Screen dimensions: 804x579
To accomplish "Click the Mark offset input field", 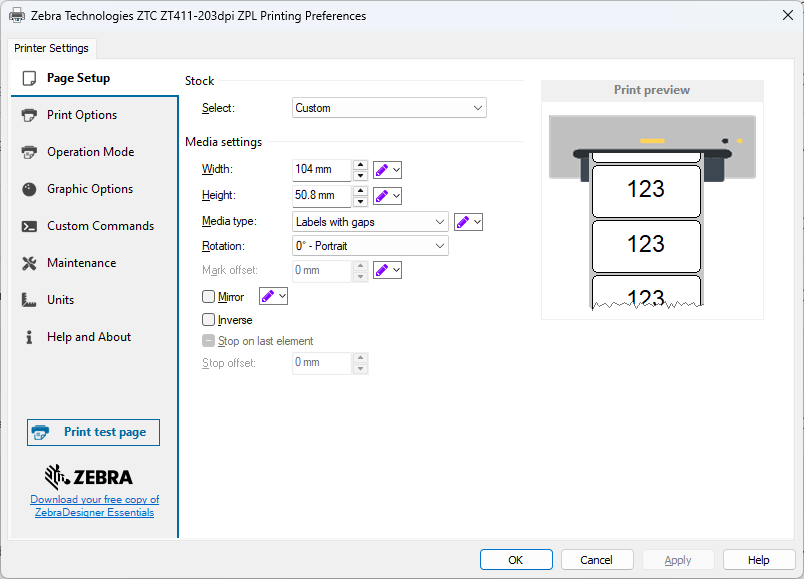I will point(321,271).
